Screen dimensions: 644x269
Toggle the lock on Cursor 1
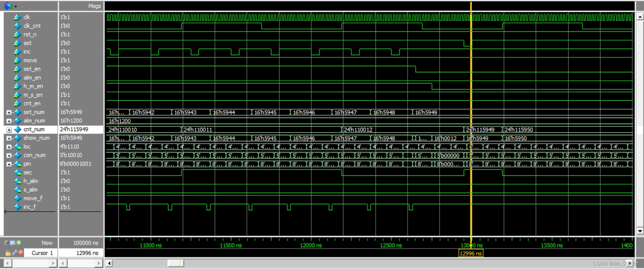tap(8, 253)
